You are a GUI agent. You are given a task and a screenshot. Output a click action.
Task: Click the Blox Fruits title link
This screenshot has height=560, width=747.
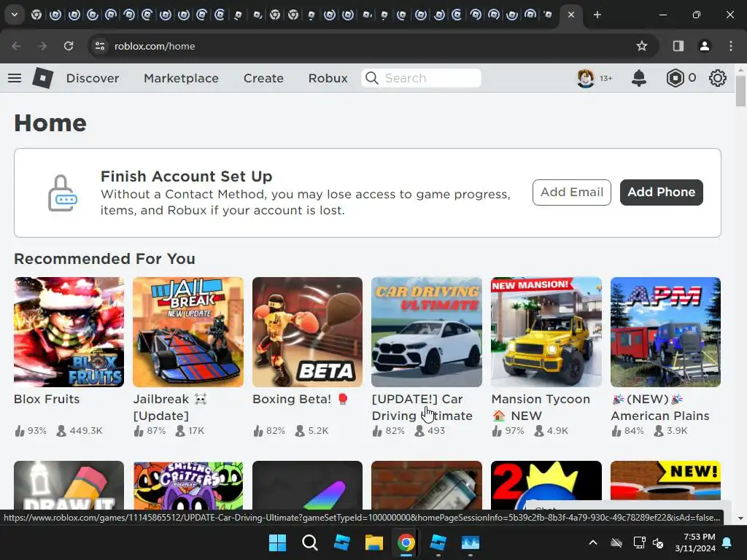(x=47, y=399)
